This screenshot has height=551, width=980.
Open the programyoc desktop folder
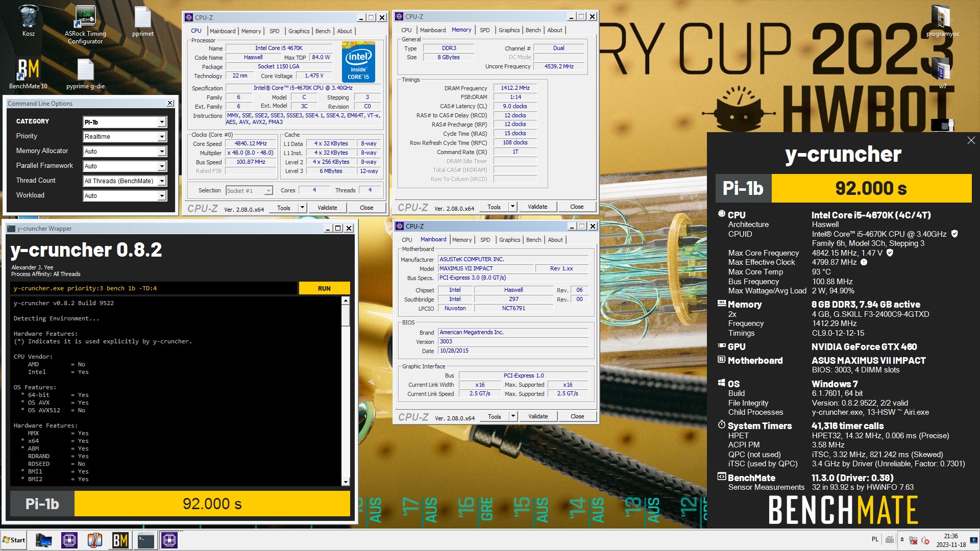click(x=942, y=20)
